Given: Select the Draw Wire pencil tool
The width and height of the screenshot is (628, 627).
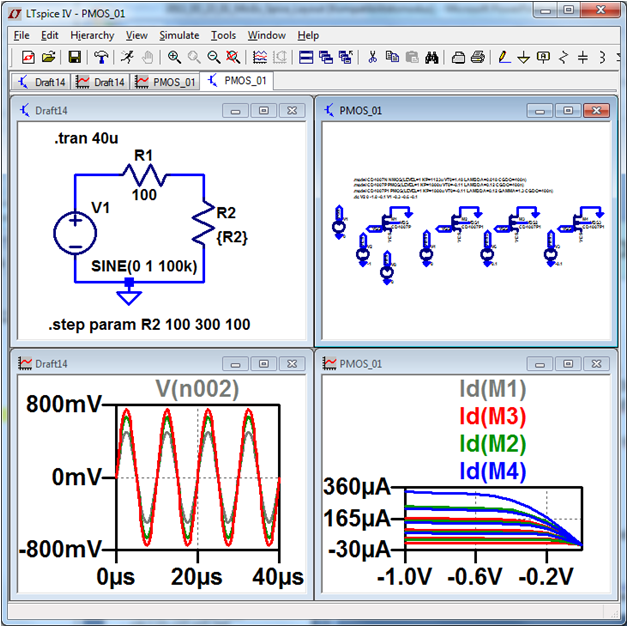Looking at the screenshot, I should coord(504,57).
